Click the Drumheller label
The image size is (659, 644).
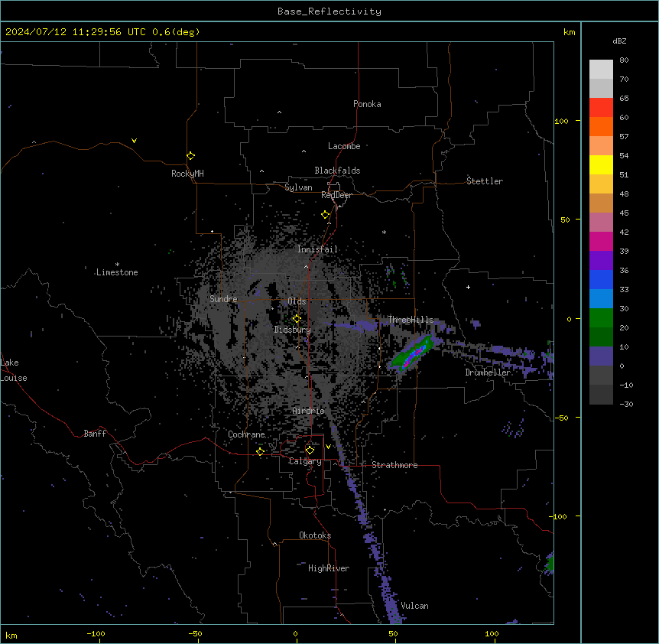[488, 372]
